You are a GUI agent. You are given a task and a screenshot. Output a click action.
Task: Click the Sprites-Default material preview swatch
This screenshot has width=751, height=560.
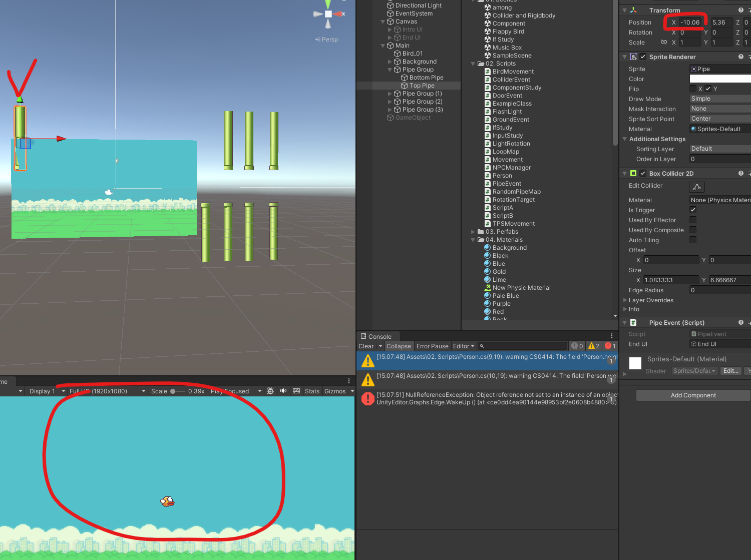pos(635,363)
